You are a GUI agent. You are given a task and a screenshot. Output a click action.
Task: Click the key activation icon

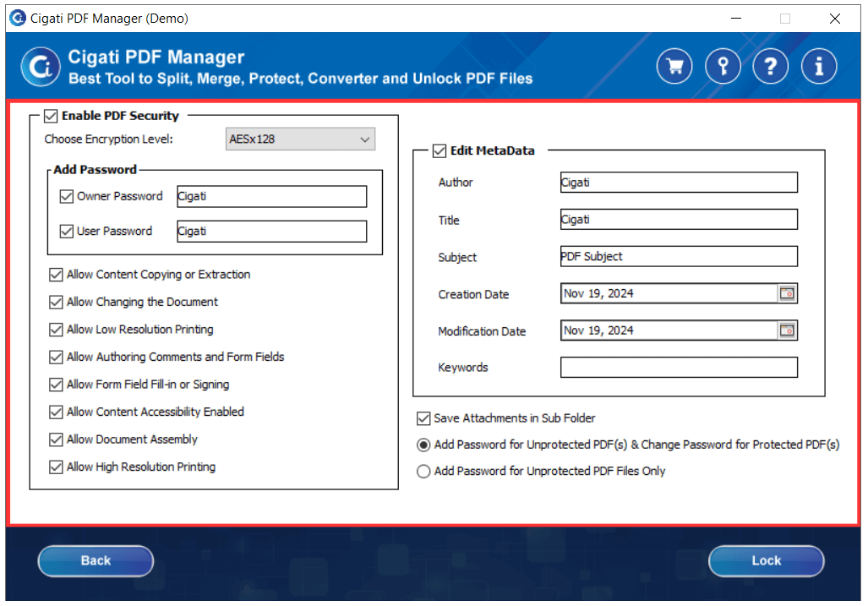(723, 67)
